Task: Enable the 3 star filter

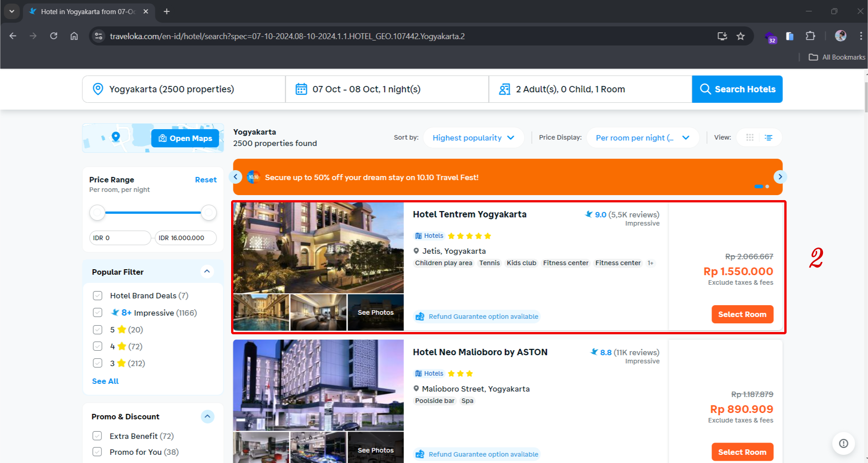Action: pos(97,363)
